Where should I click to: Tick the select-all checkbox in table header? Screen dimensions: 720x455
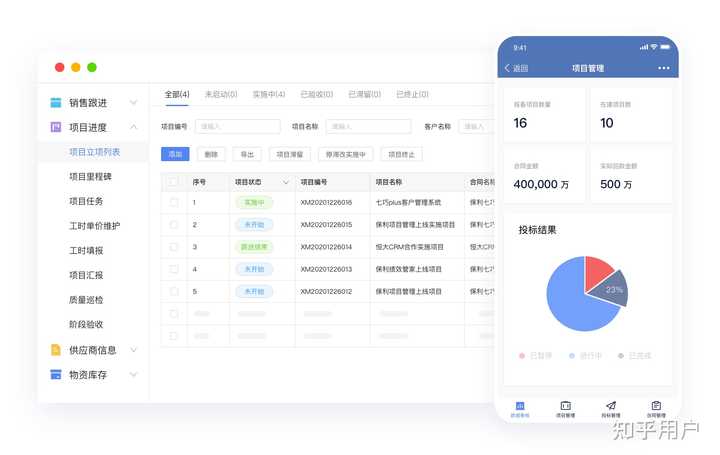coord(173,182)
